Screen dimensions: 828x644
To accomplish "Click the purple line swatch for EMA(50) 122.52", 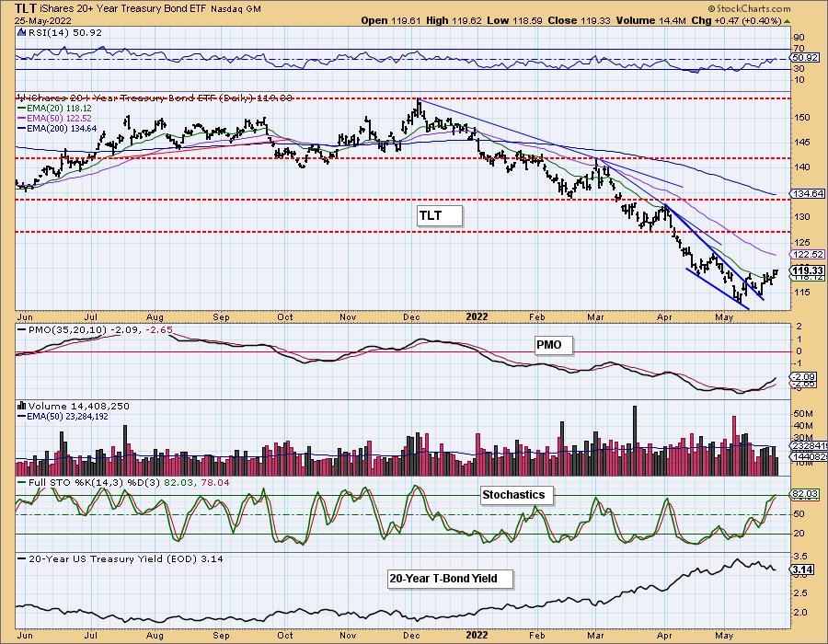I will tap(22, 119).
